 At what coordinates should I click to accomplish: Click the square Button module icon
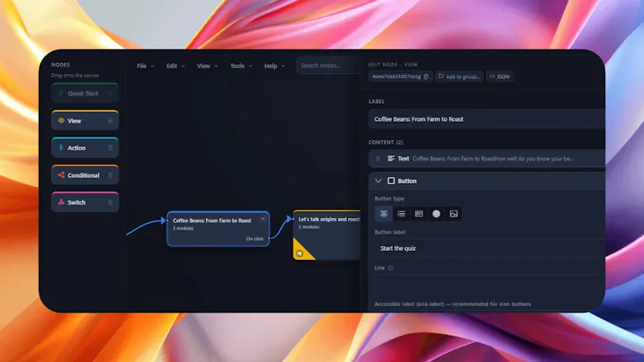click(391, 181)
